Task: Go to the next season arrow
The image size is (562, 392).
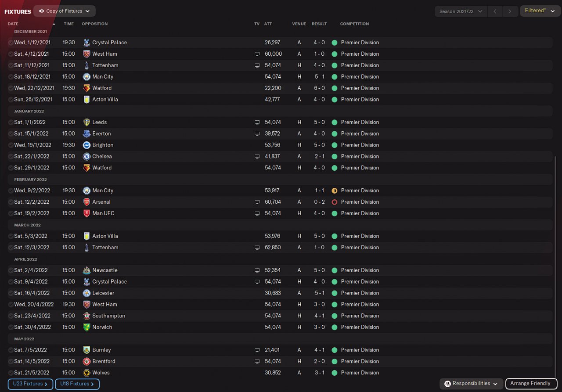Action: pyautogui.click(x=510, y=11)
